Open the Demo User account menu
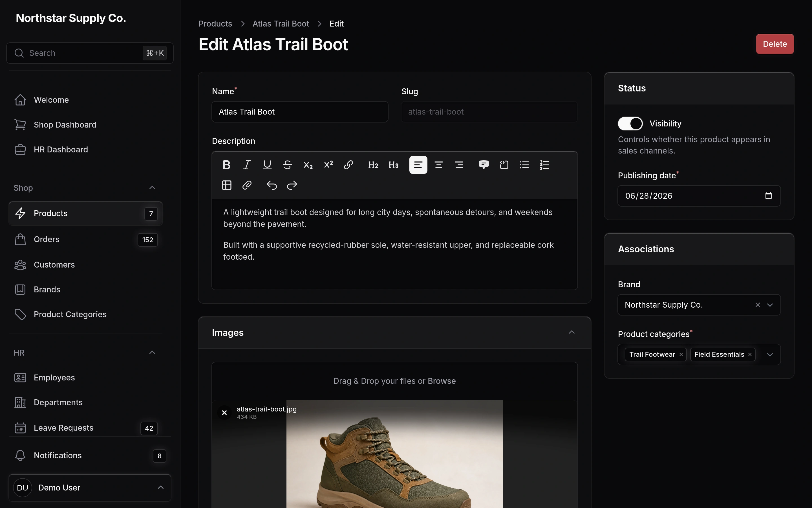This screenshot has height=508, width=812. (x=90, y=488)
